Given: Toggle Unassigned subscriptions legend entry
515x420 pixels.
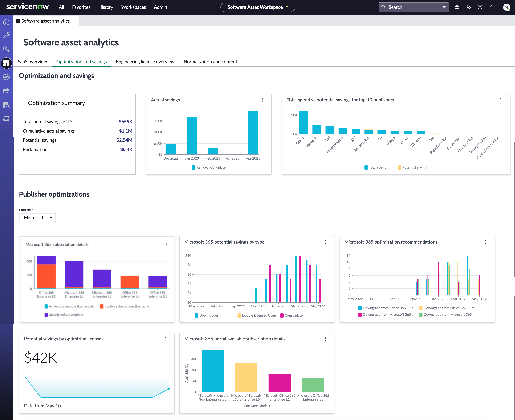Looking at the screenshot, I should click(64, 315).
